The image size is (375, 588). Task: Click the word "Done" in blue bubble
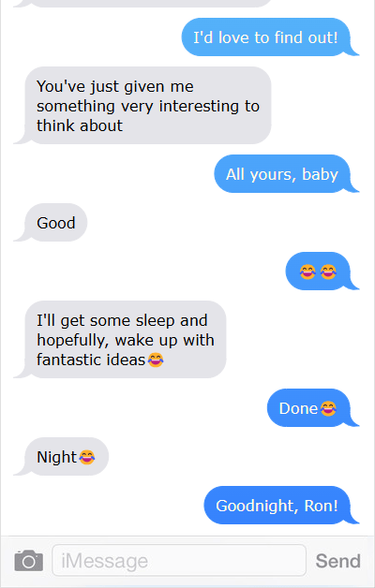[x=298, y=408]
